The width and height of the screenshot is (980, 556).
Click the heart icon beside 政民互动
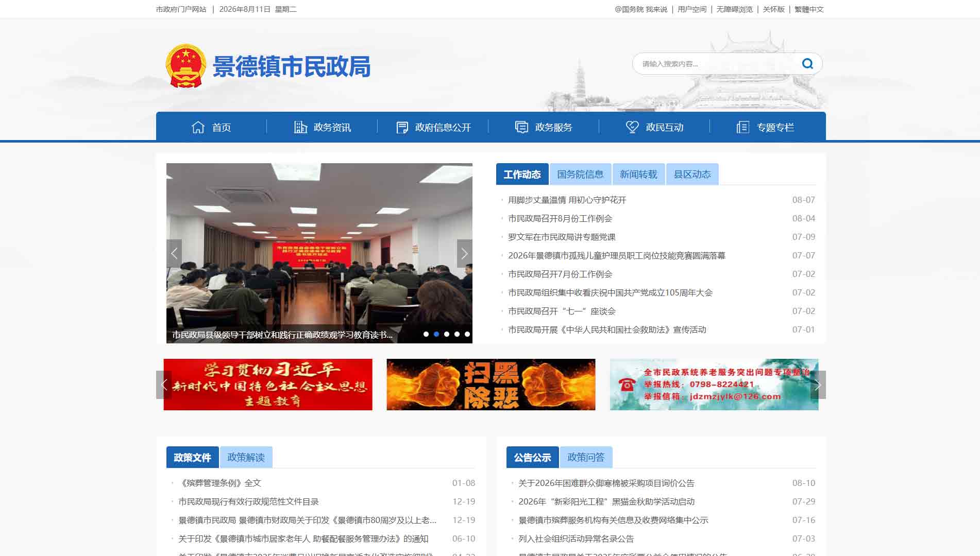pos(632,127)
